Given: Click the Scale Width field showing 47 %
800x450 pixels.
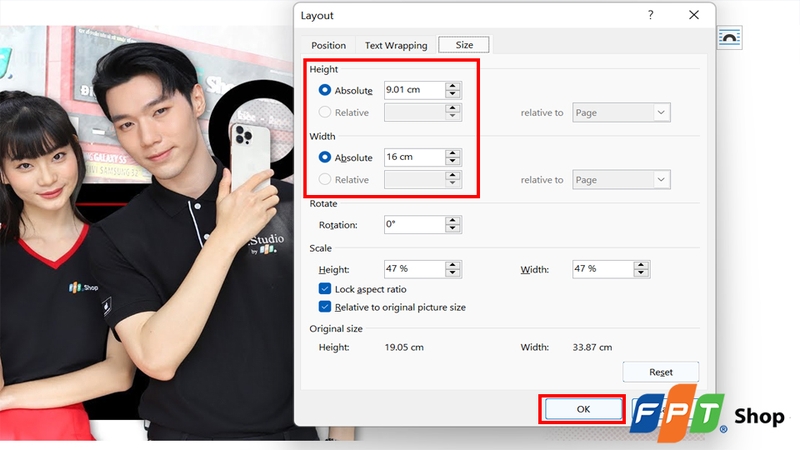Looking at the screenshot, I should (x=603, y=269).
